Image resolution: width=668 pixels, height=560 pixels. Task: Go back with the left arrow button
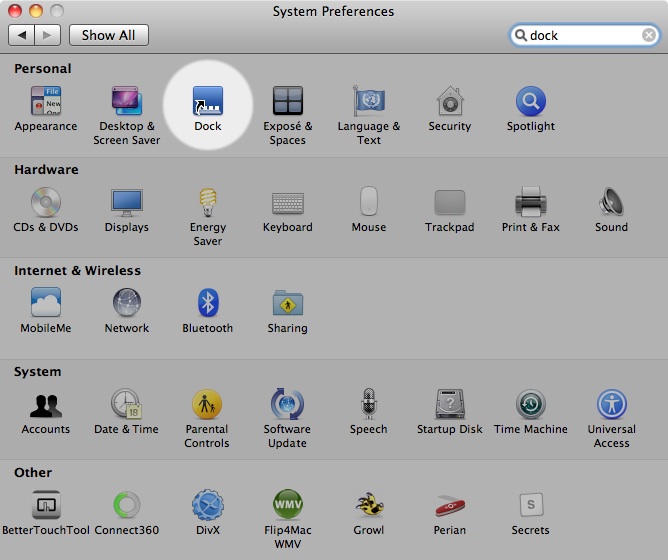[x=21, y=35]
